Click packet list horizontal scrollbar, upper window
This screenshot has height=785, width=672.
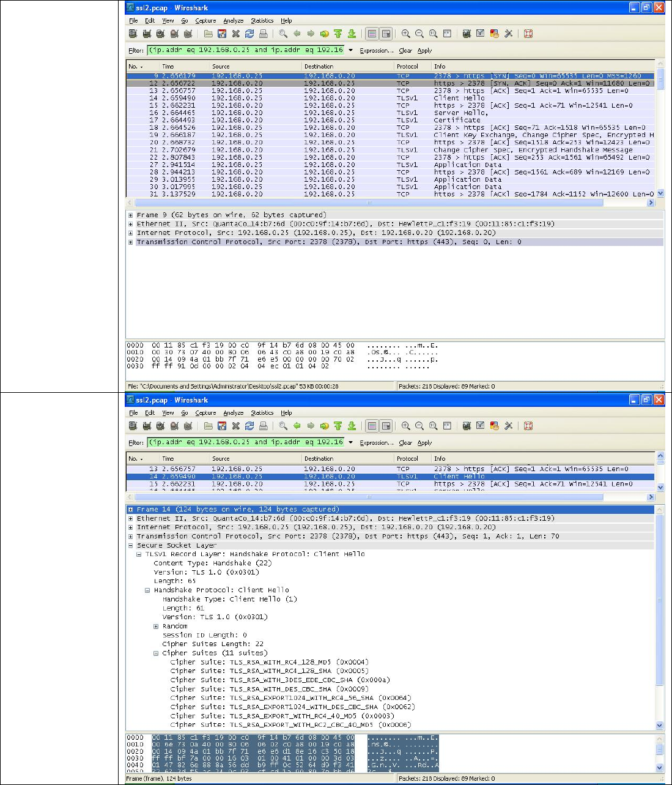coord(391,203)
